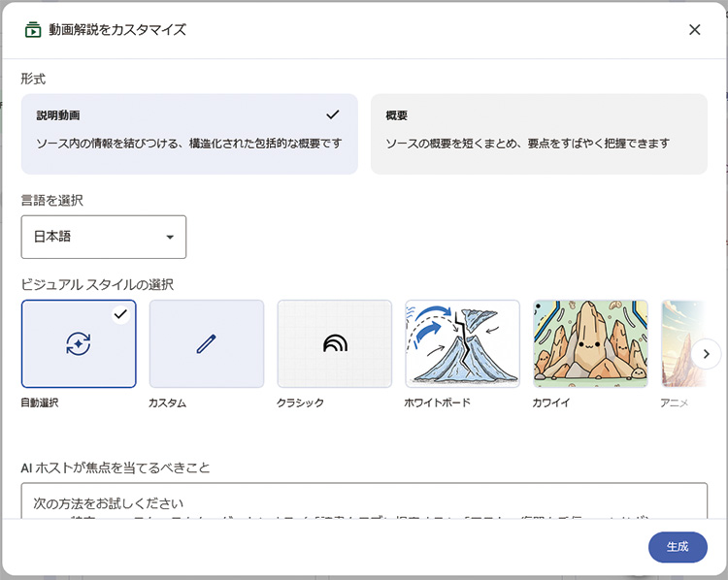Image resolution: width=728 pixels, height=580 pixels.
Task: Select the ホワイトボード volcano thumbnail
Action: tap(462, 343)
